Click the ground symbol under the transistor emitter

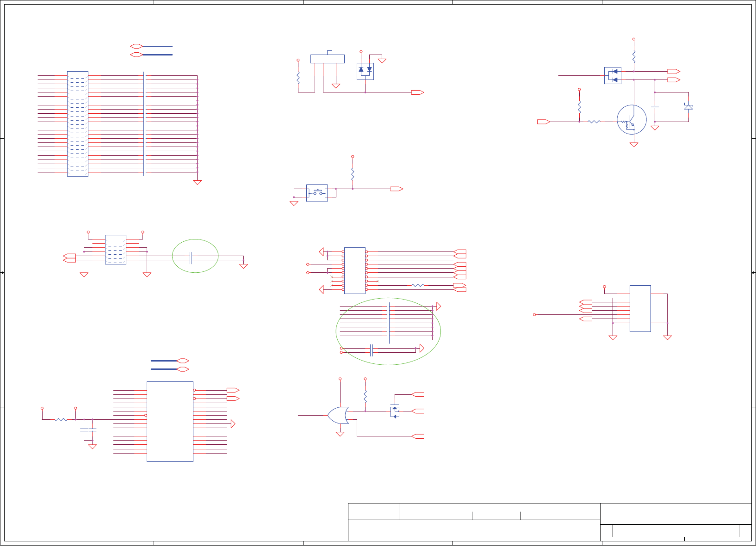click(634, 145)
